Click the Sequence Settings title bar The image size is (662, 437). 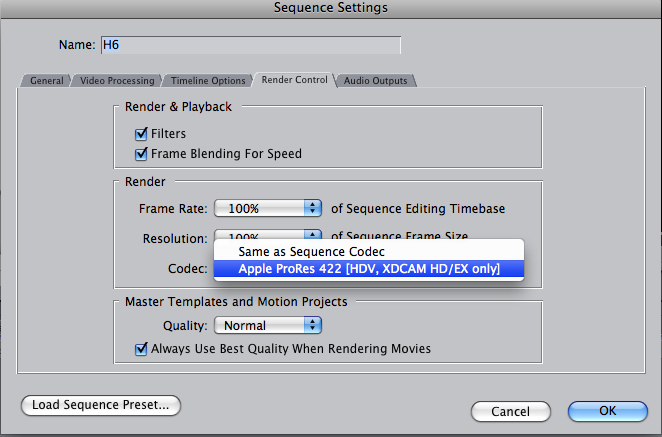[x=331, y=8]
